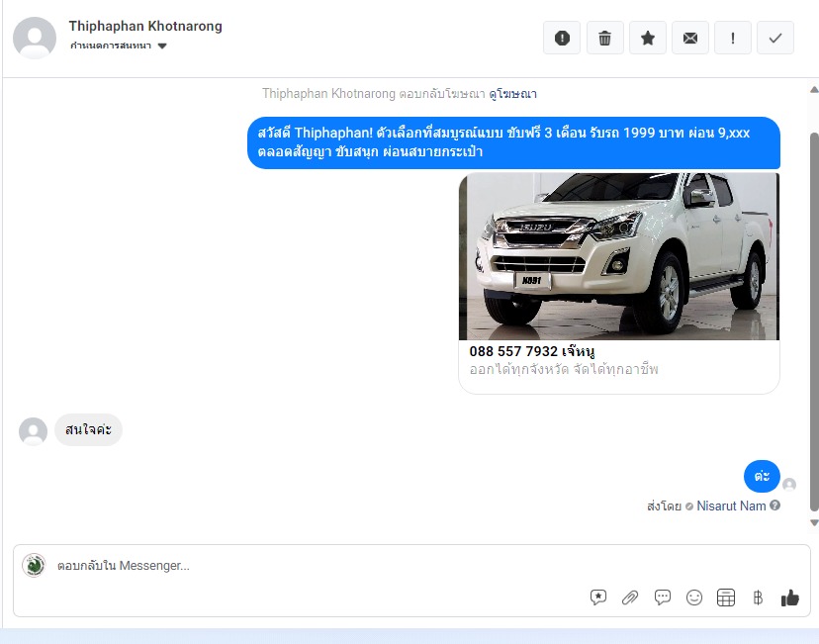The height and width of the screenshot is (644, 819).
Task: Click help icon beside Nisarut Nam
Action: point(775,506)
